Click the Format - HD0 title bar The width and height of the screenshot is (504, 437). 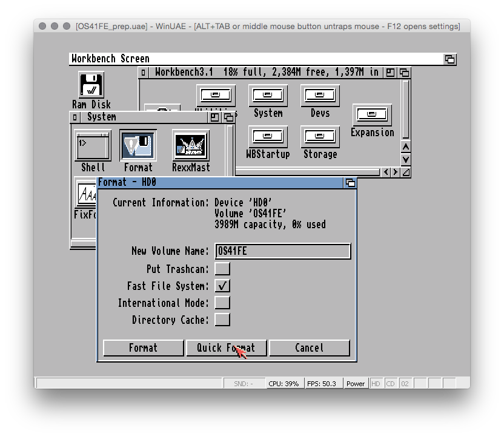tap(220, 183)
